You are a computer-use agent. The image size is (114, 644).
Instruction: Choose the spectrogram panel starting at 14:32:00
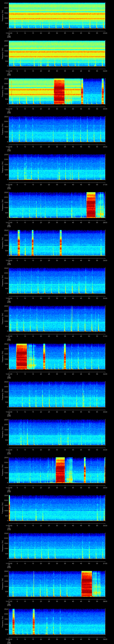pos(57,394)
